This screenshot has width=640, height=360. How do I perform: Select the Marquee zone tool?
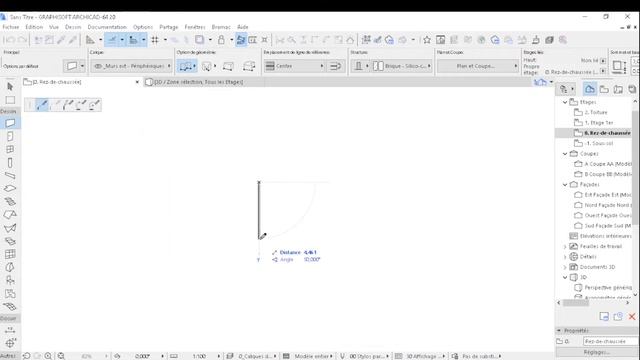pos(10,100)
